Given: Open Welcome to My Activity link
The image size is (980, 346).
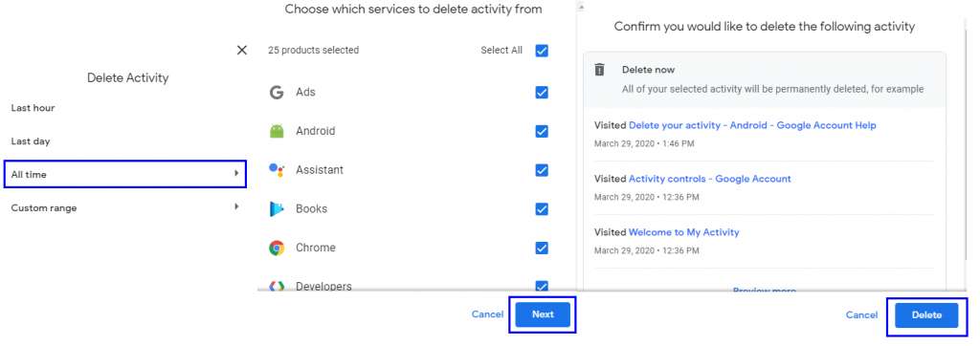Looking at the screenshot, I should pyautogui.click(x=683, y=232).
